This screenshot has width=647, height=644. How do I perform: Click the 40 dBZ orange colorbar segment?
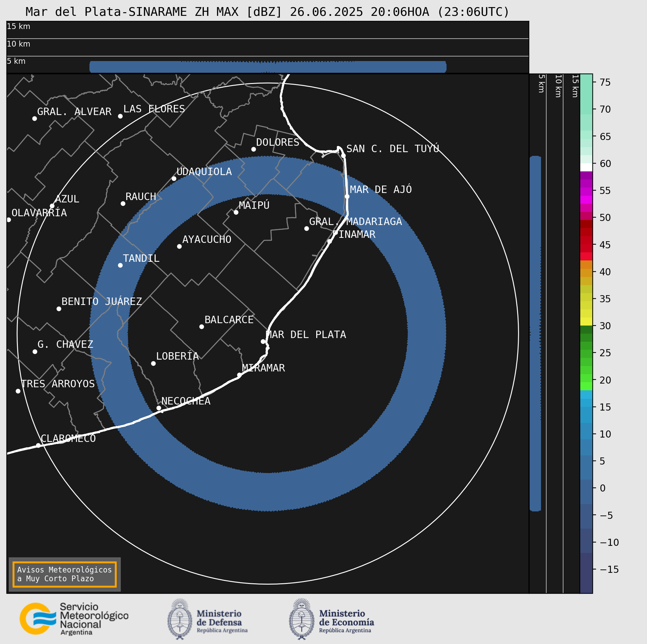tap(586, 273)
